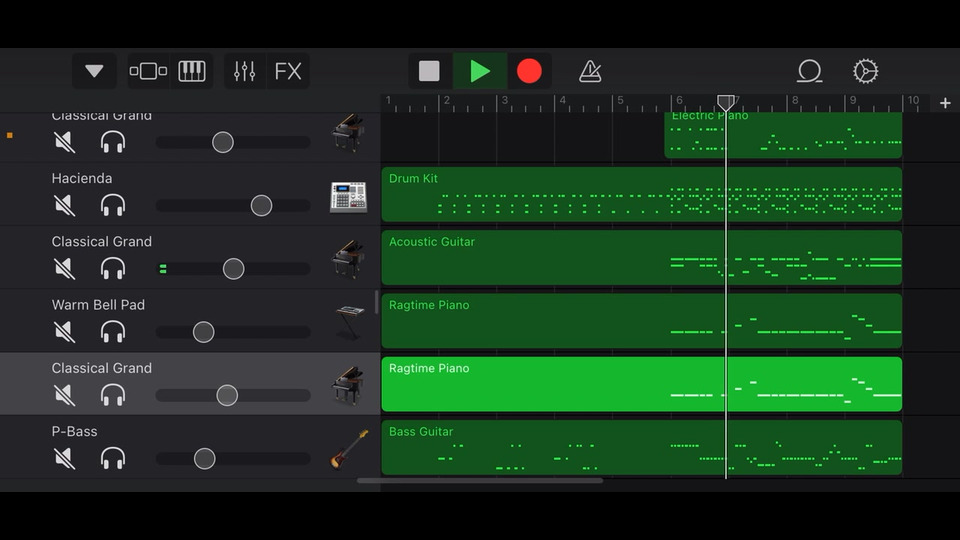This screenshot has width=960, height=540.
Task: Solo the P-Bass track with headphones
Action: point(113,458)
